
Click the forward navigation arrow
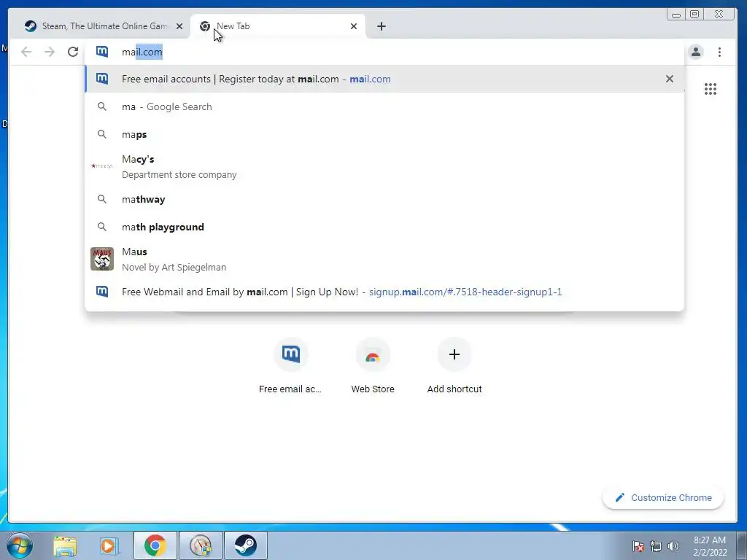[x=50, y=52]
